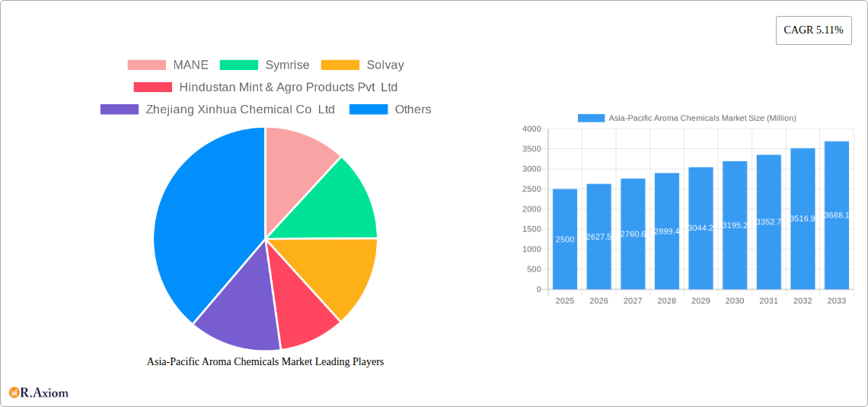Toggle the Market Size (Million) legend swatch
This screenshot has height=407, width=868.
click(x=591, y=118)
